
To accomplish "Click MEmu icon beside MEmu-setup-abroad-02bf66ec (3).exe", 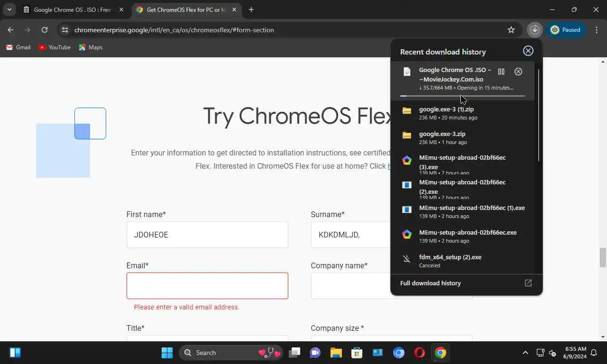I will pos(407,160).
